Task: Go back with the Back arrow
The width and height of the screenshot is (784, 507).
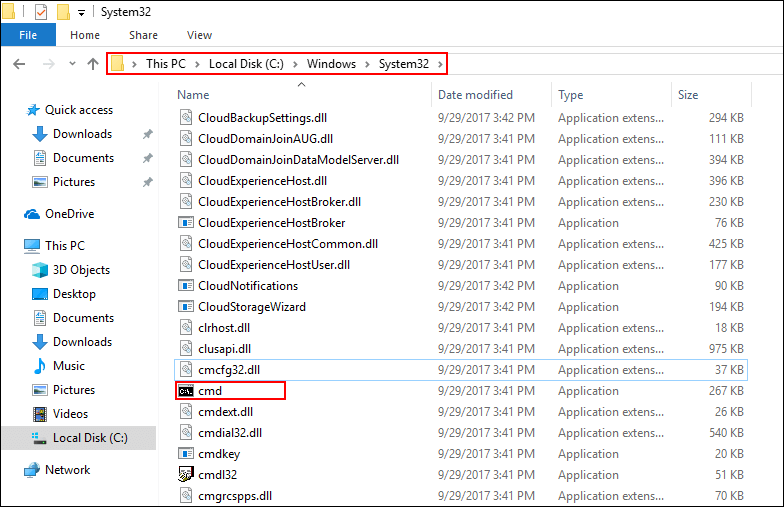Action: [19, 64]
